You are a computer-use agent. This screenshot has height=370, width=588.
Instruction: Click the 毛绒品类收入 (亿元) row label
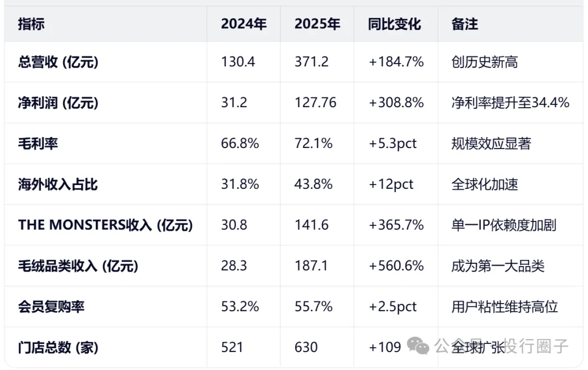tap(78, 266)
